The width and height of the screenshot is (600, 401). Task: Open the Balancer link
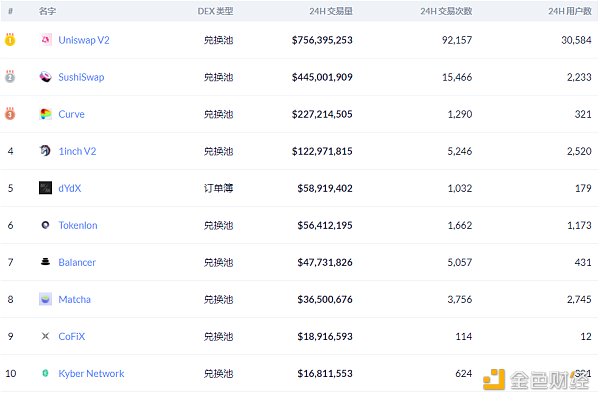77,262
